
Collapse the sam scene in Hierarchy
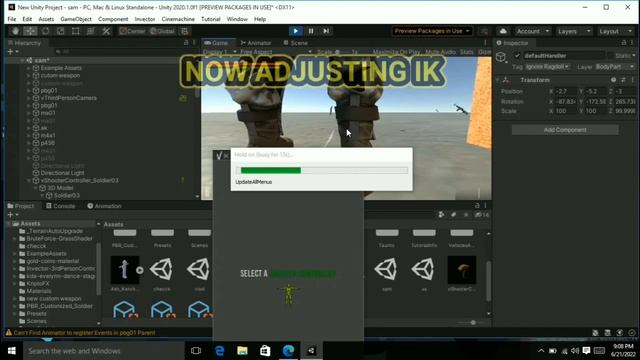pos(22,60)
